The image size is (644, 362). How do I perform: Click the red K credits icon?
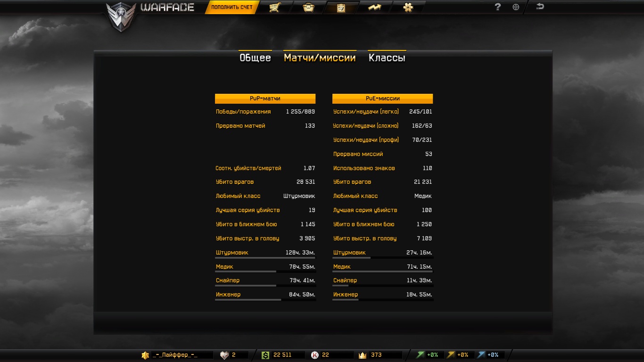tap(315, 355)
